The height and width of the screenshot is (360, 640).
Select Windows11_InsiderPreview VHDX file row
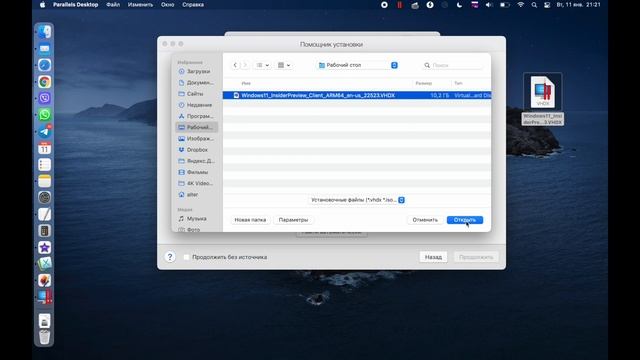tap(357, 95)
